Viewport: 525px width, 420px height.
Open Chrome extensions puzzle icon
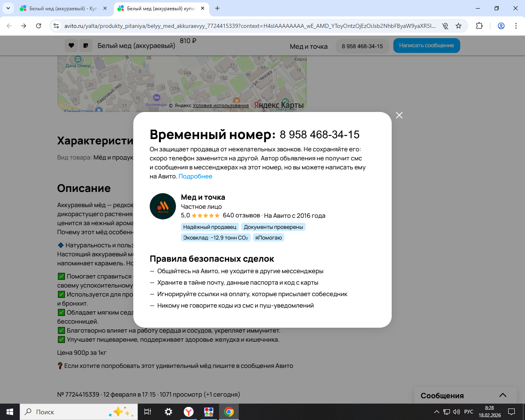click(x=479, y=26)
